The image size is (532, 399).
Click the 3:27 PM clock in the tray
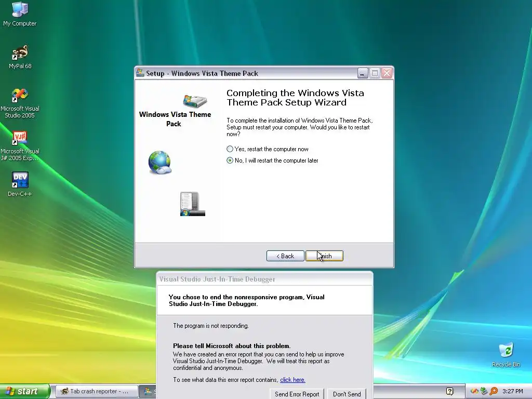pos(513,391)
